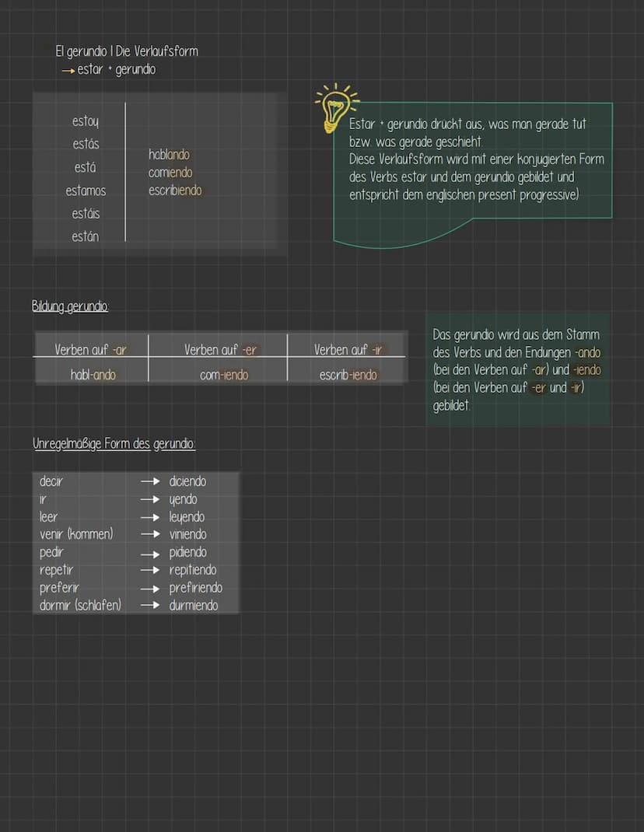Click the word 'está' in conjugation list
This screenshot has height=832, width=644.
pyautogui.click(x=85, y=167)
